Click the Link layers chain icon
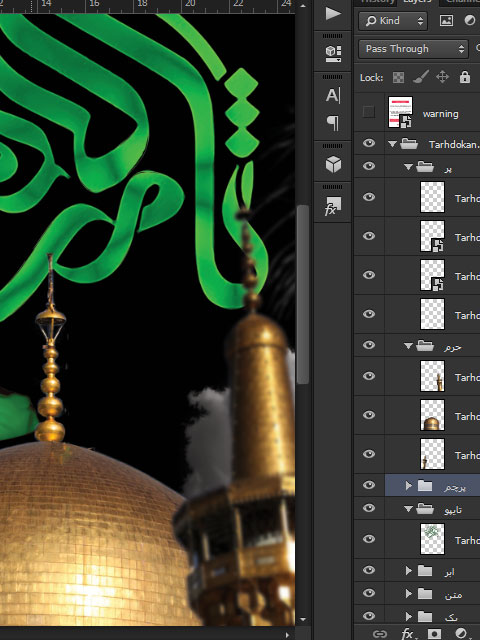 380,633
